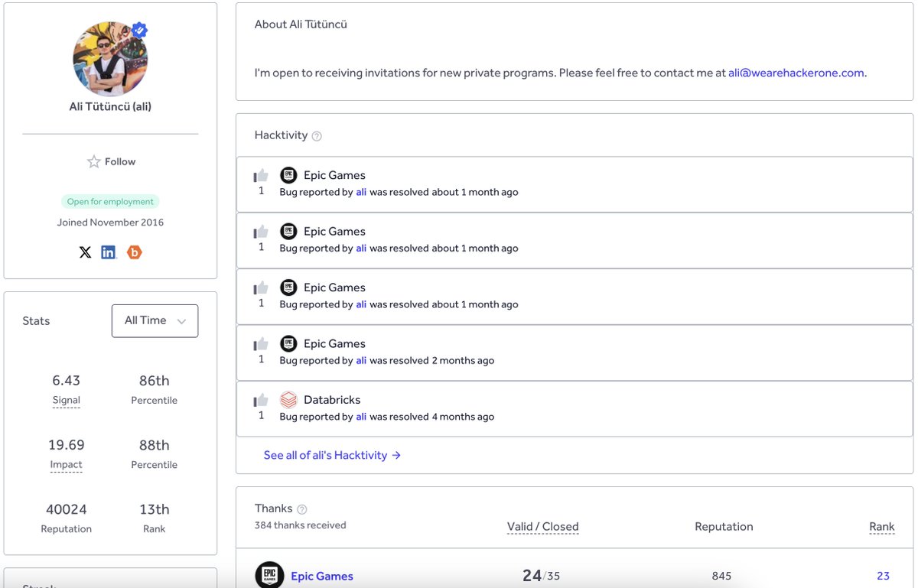Click the 13th Rank value
This screenshot has height=588, width=918.
155,509
